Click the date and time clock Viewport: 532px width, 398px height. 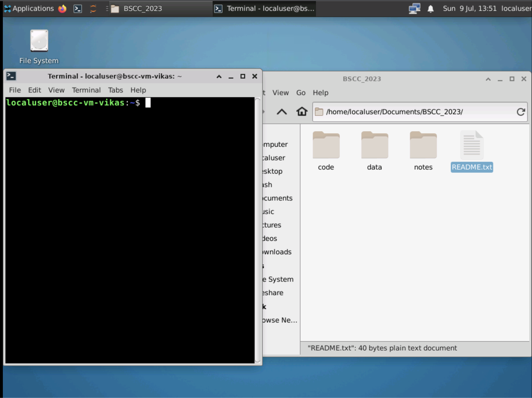(x=470, y=9)
